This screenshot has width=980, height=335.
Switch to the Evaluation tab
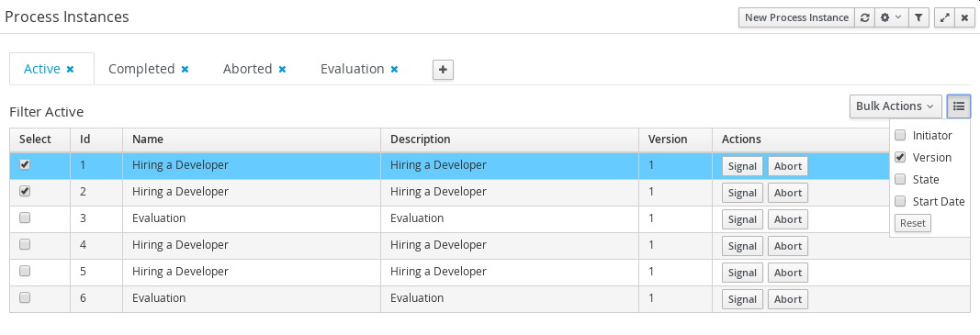click(x=352, y=69)
